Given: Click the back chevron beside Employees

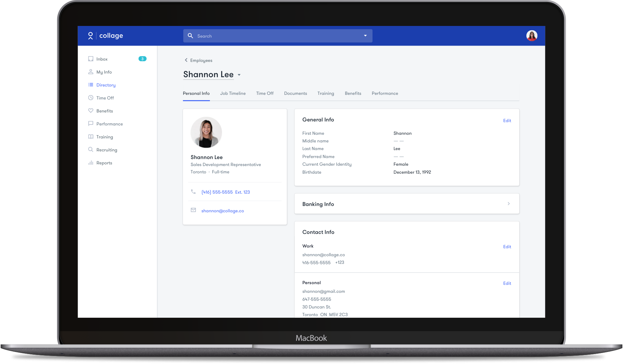Looking at the screenshot, I should click(x=186, y=60).
